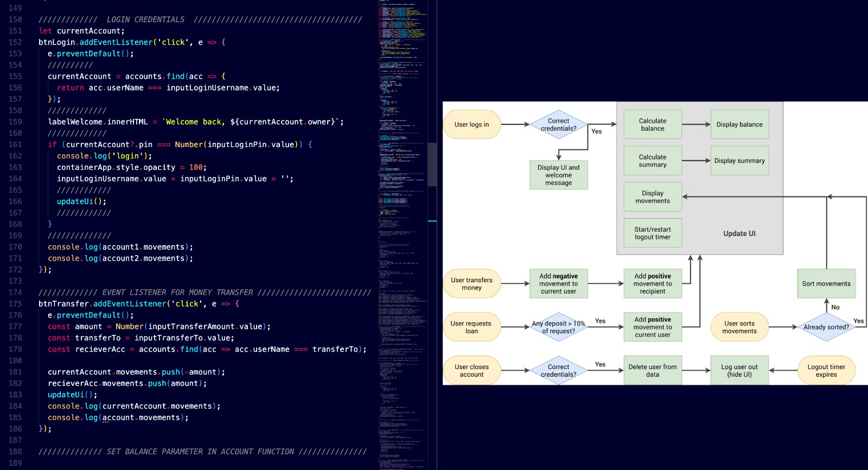Click the 'Sort movements' flowchart box
Viewport: 868px width, 470px height.
click(826, 284)
